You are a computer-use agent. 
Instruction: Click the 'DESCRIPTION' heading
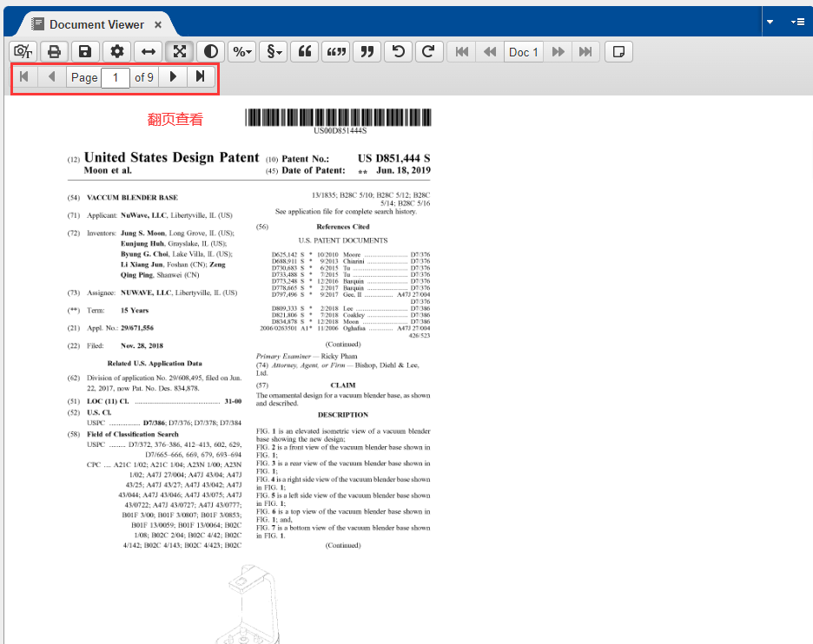point(343,415)
